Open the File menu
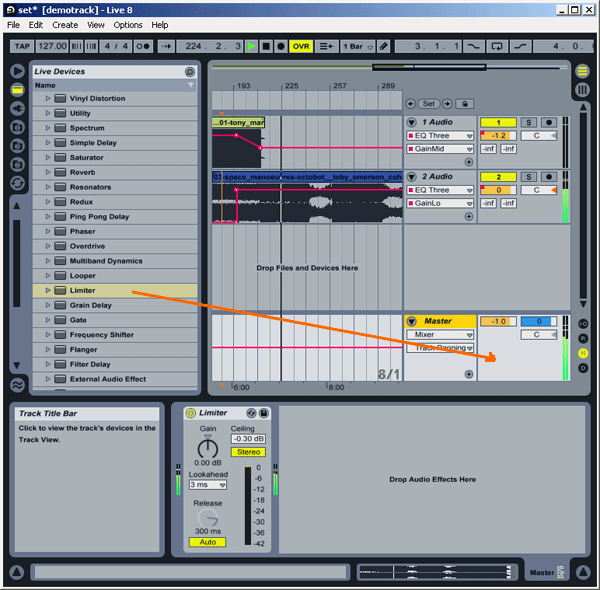600x590 pixels. 13,25
